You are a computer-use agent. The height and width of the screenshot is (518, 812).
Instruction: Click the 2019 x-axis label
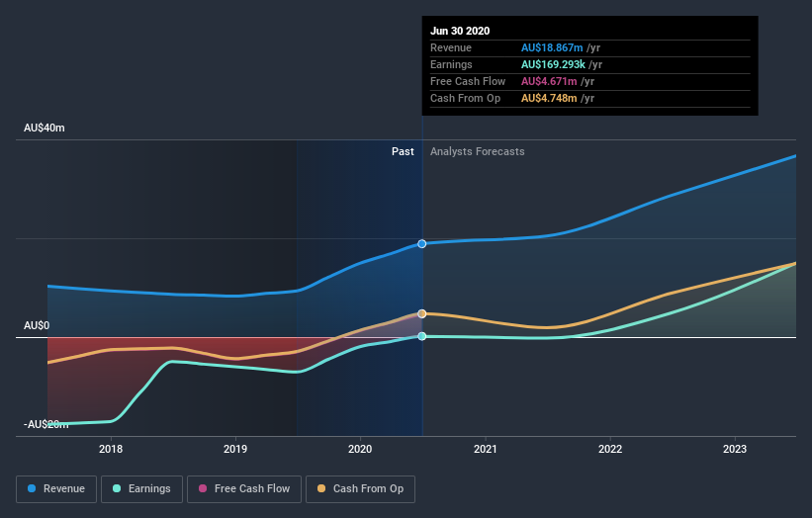(x=235, y=449)
